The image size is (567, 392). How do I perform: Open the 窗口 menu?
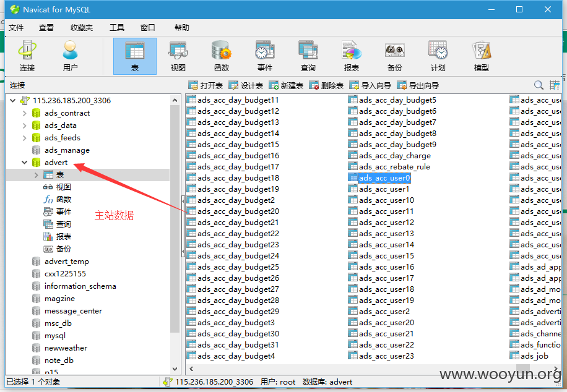tap(147, 27)
